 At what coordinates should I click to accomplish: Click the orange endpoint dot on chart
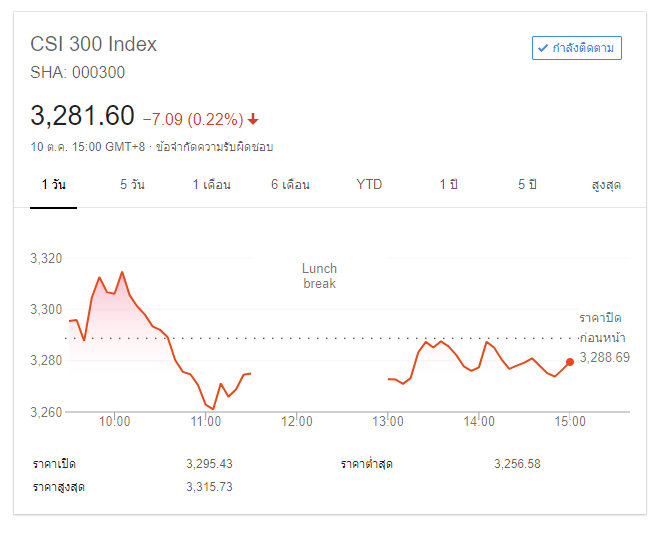click(570, 362)
